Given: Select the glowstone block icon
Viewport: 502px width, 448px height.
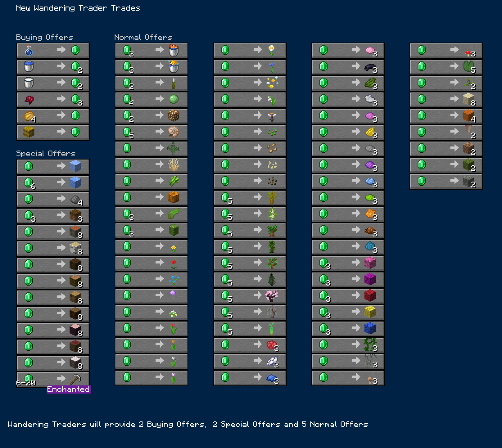Looking at the screenshot, I should click(174, 116).
